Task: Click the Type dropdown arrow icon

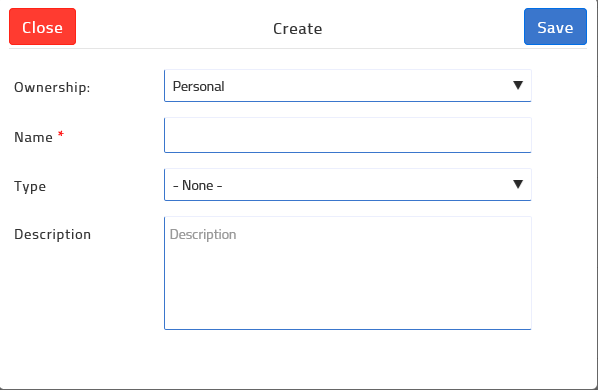Action: tap(518, 184)
